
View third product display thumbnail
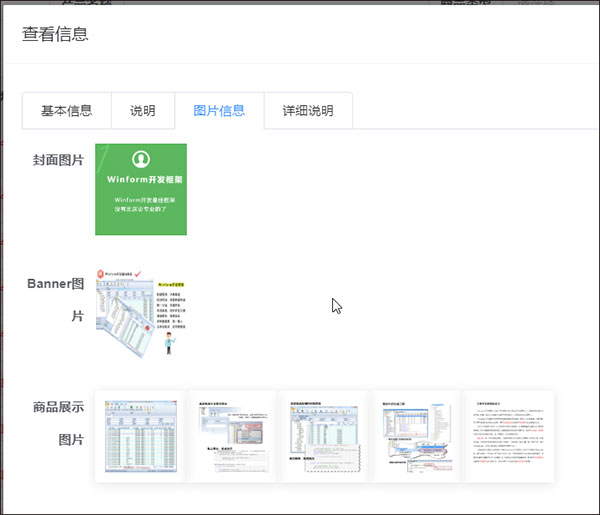point(324,437)
